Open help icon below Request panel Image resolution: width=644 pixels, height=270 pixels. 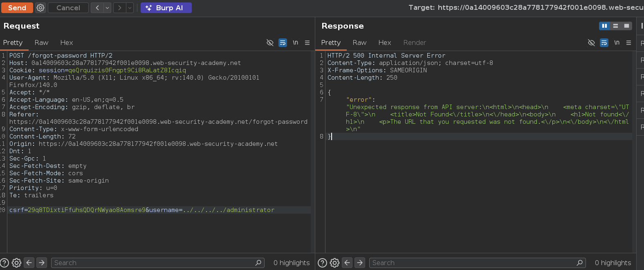(x=4, y=263)
